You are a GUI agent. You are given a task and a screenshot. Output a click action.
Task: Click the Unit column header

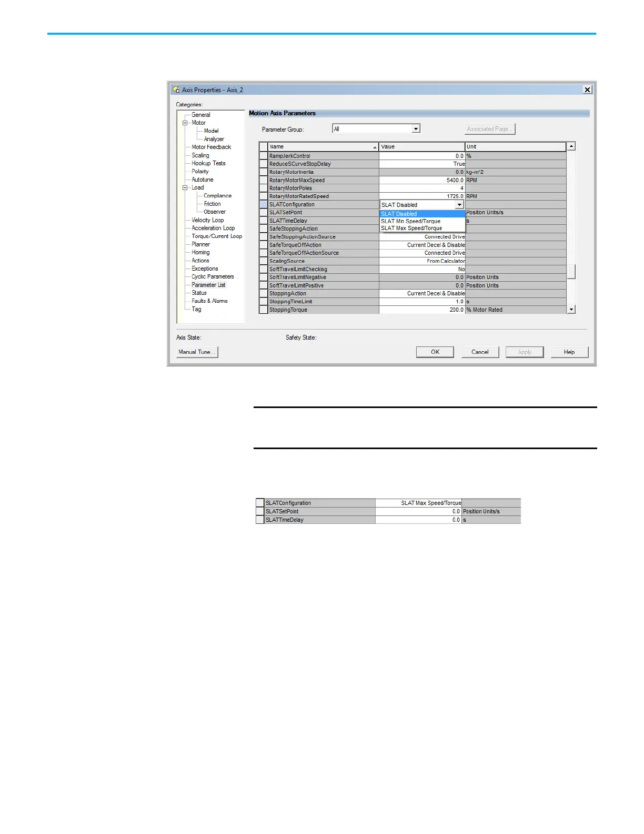[516, 147]
